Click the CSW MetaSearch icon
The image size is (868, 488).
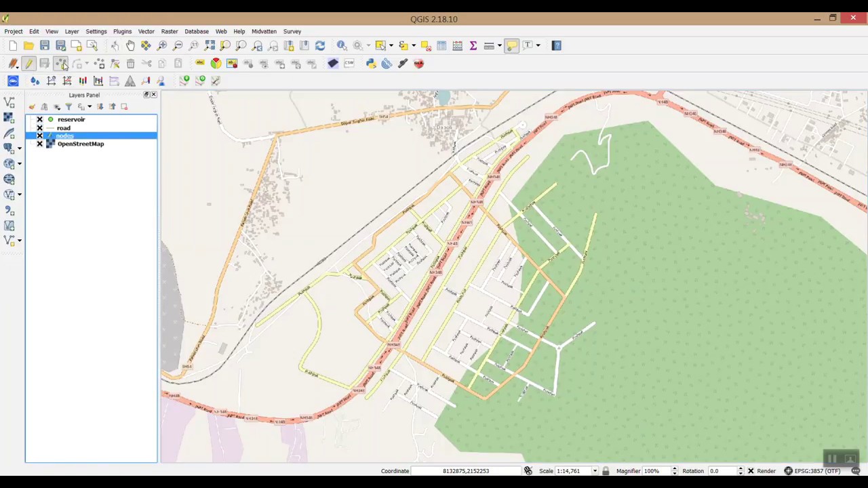click(349, 63)
